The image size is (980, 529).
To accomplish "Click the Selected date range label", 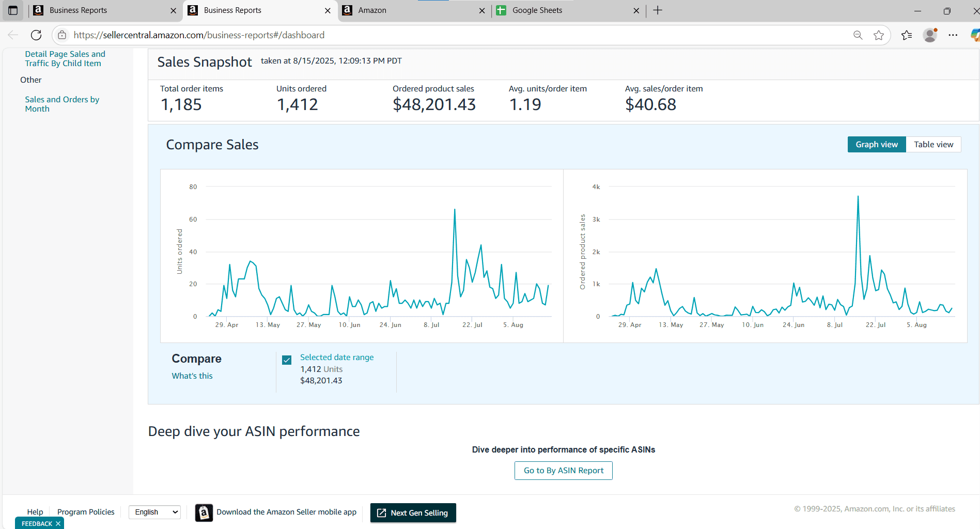I will (x=337, y=357).
